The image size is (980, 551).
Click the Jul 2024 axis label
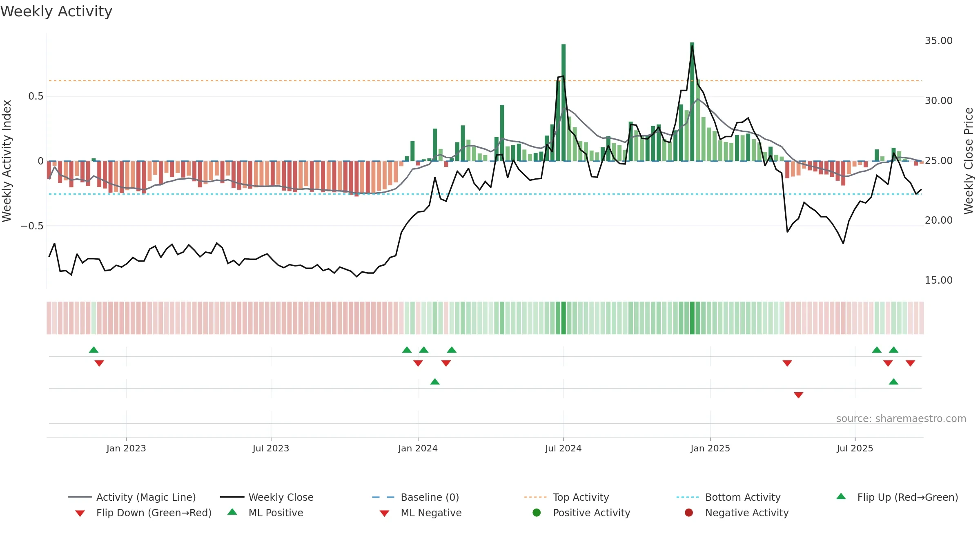(x=563, y=448)
